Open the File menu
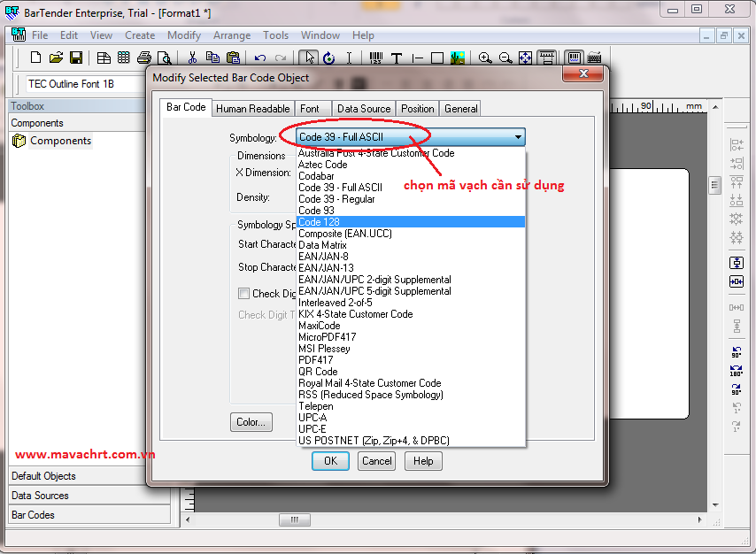The height and width of the screenshot is (554, 756). [x=40, y=35]
